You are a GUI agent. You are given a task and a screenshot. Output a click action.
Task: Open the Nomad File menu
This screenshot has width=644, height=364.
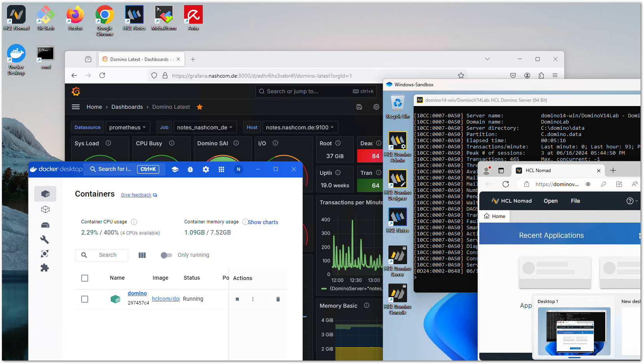coord(576,201)
